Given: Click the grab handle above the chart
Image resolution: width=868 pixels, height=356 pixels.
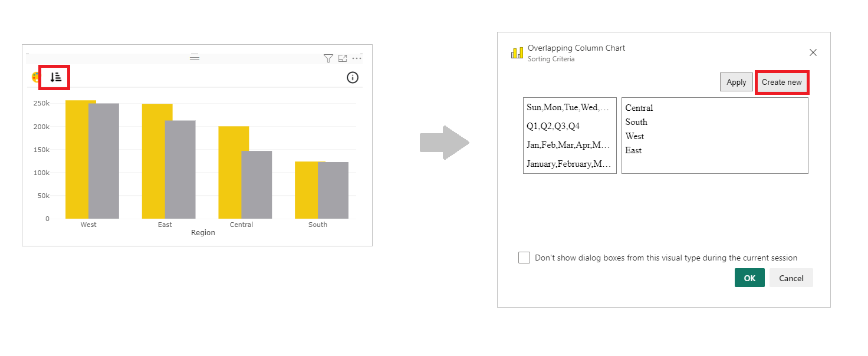Looking at the screenshot, I should point(195,57).
